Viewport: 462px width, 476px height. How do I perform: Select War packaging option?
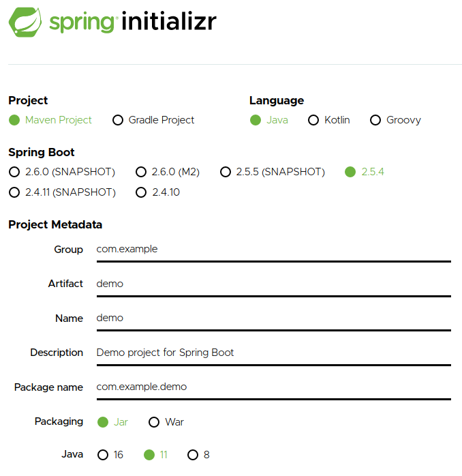[154, 422]
